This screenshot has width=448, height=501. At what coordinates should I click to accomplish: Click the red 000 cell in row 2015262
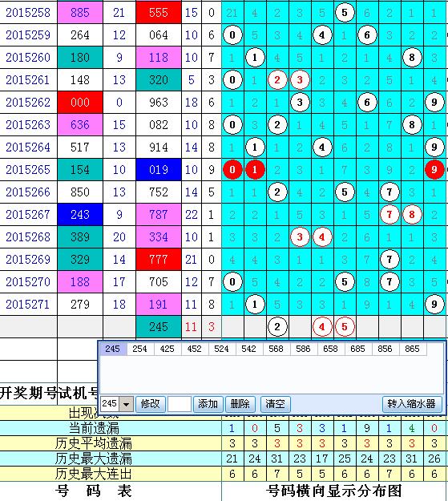click(80, 103)
